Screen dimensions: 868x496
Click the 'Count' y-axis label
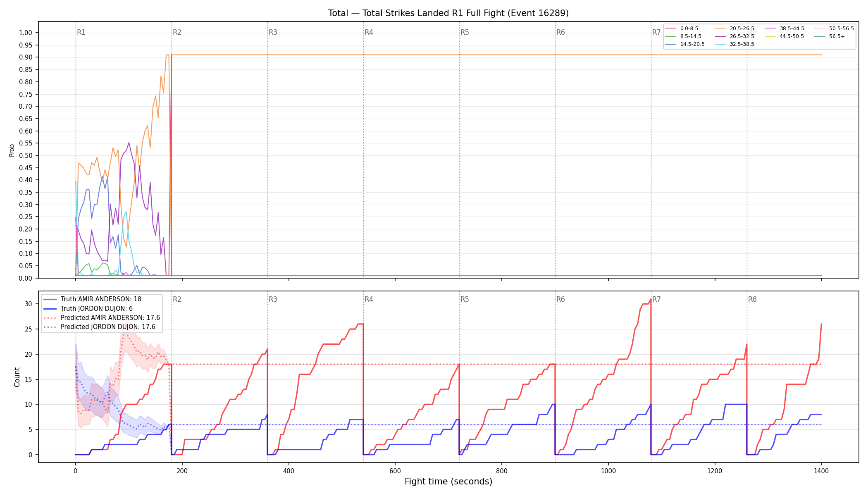[x=17, y=377]
